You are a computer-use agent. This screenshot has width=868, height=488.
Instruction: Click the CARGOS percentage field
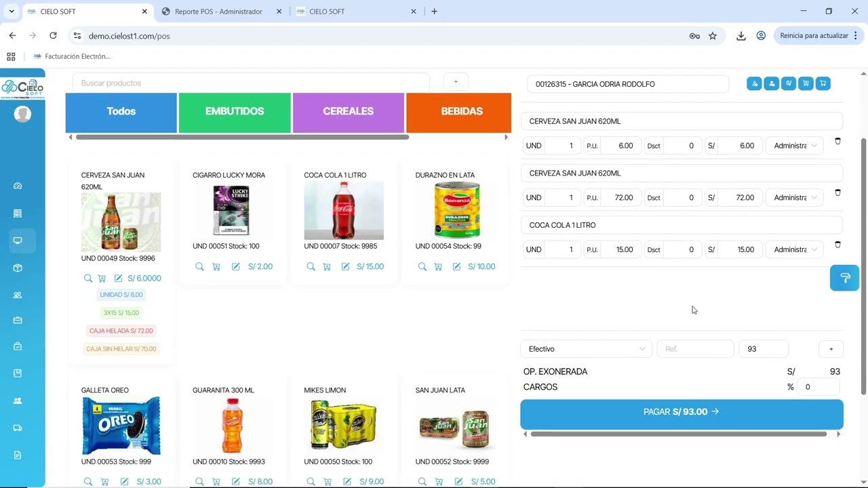tap(818, 387)
